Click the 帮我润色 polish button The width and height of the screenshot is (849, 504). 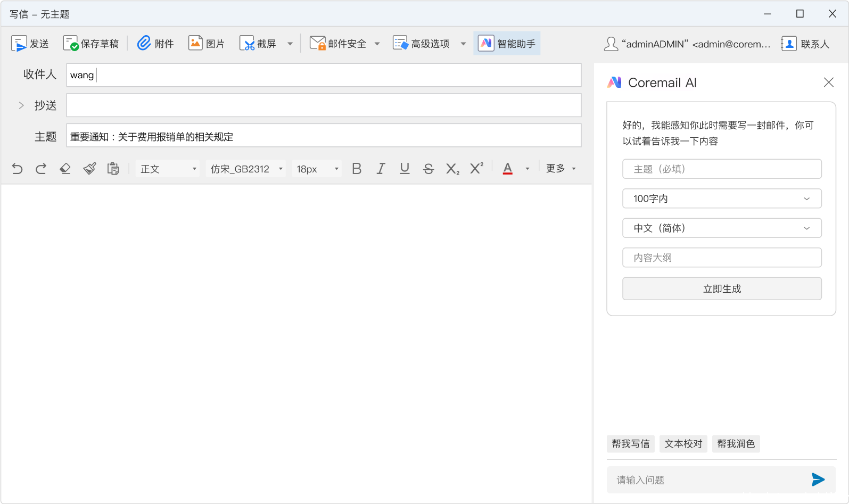tap(736, 443)
